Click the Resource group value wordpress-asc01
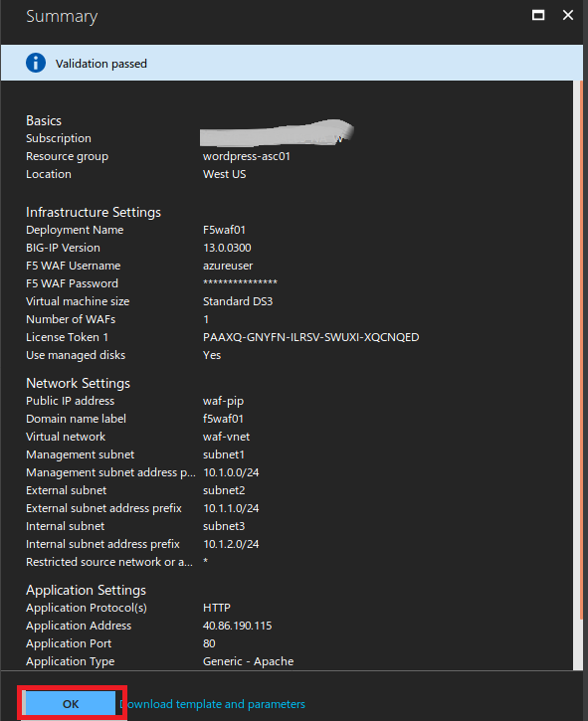Viewport: 588px width, 721px height. tap(247, 156)
